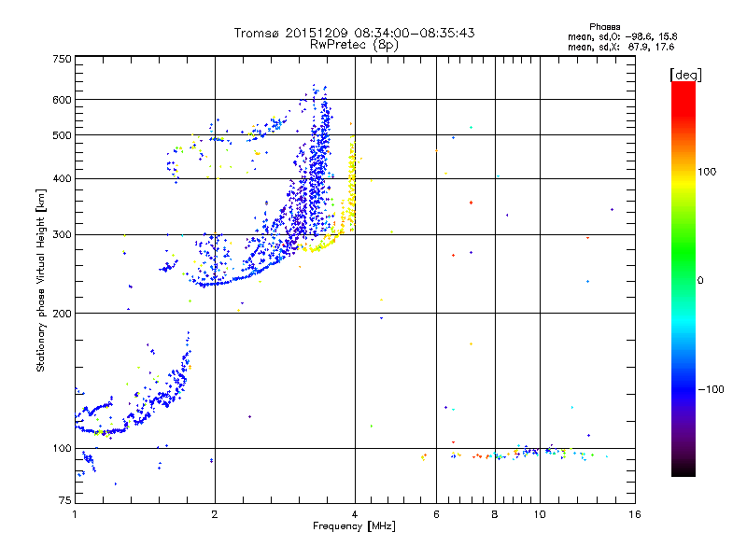Click the y-axis tick label "300"
747x560 pixels.
[62, 234]
